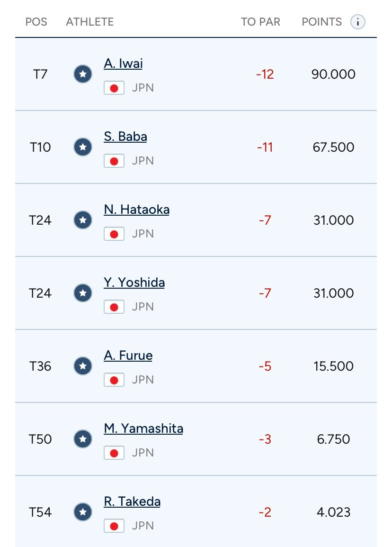Click the star icon beside R. Takeda
The image size is (392, 547).
point(83,512)
